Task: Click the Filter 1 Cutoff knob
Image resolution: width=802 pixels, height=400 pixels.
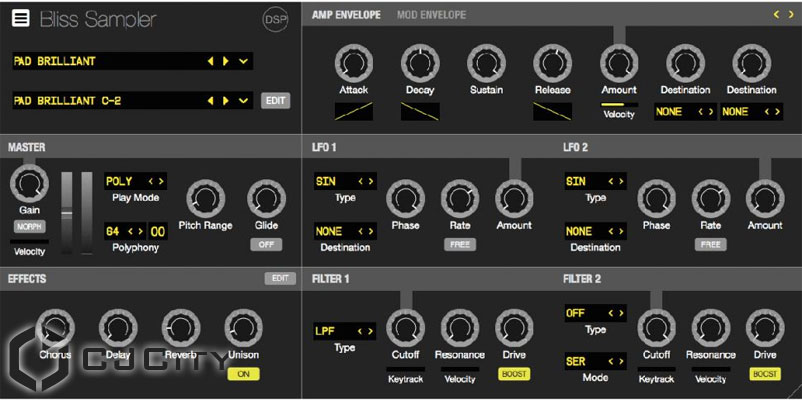Action: coord(405,328)
